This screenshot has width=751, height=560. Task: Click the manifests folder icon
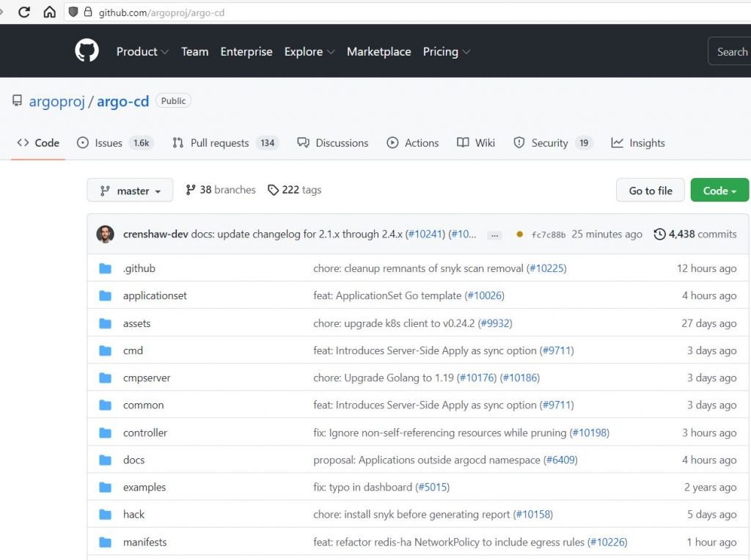pyautogui.click(x=105, y=542)
